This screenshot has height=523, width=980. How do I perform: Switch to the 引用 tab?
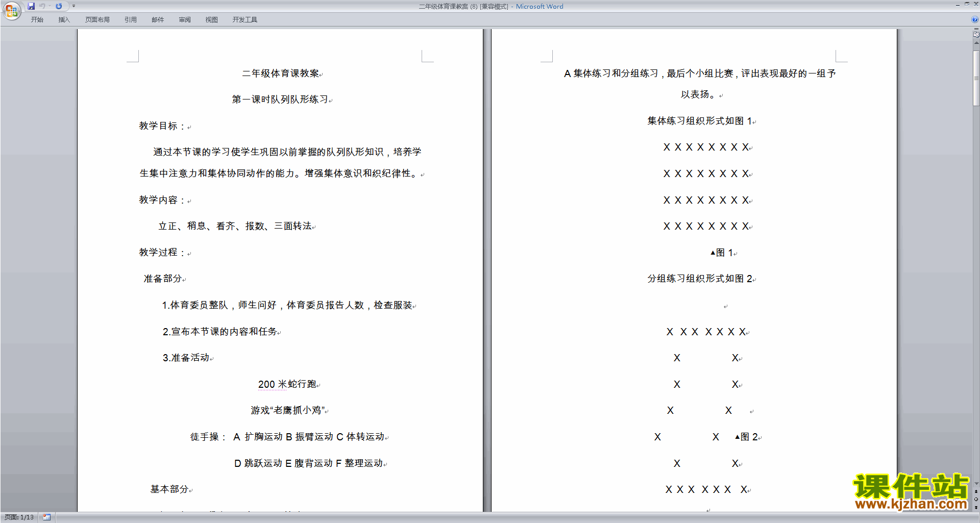point(131,20)
